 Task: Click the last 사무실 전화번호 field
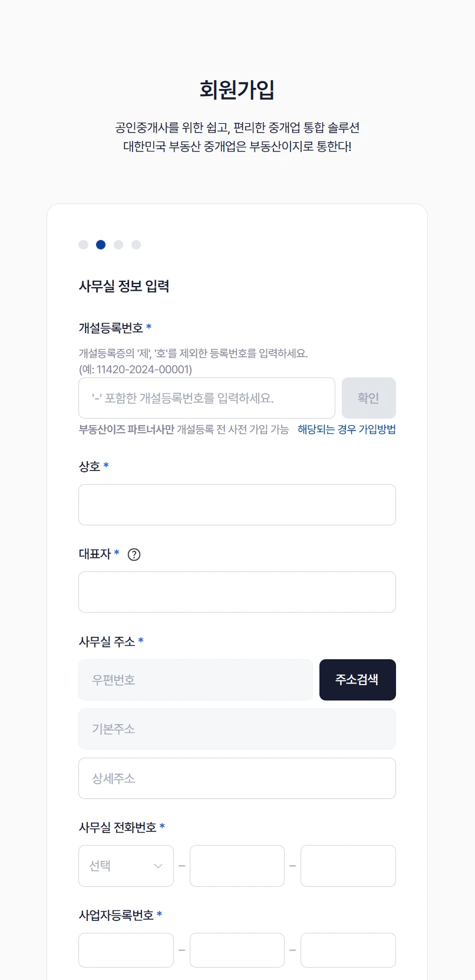pos(348,866)
